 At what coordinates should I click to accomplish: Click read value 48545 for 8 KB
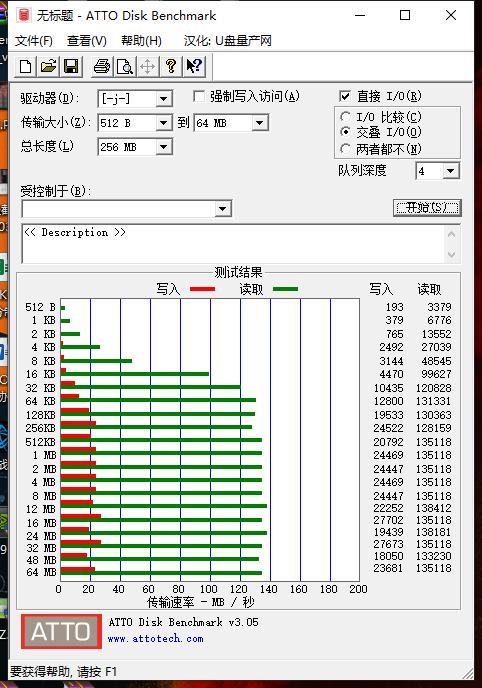pos(437,361)
